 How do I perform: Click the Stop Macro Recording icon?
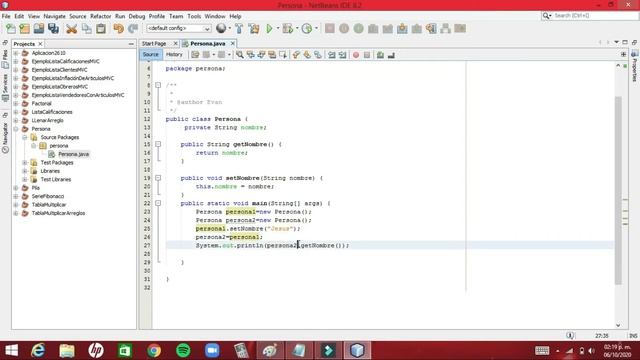[367, 55]
